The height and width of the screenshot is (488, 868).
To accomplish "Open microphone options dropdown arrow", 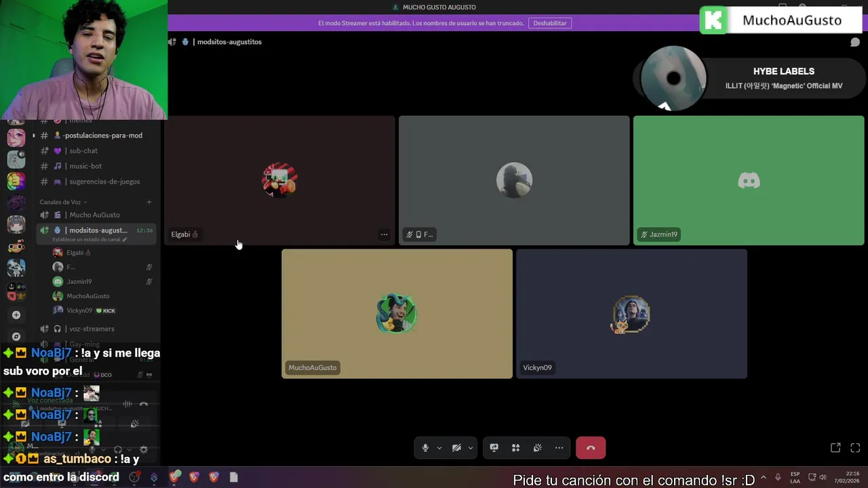I will [439, 448].
